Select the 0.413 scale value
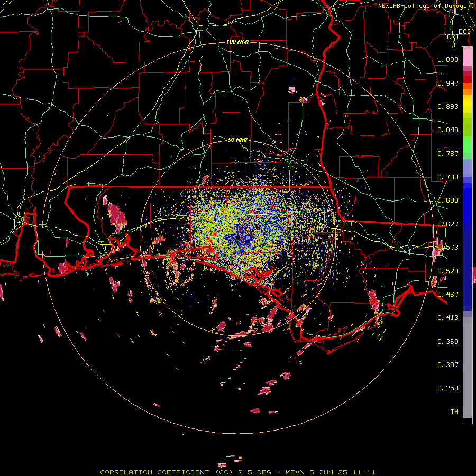Screen dimensions: 476x476 448,318
